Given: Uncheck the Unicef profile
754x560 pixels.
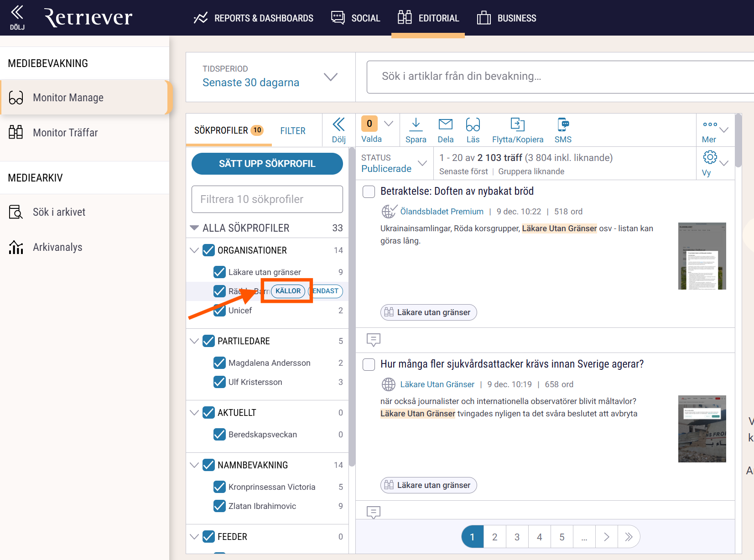Looking at the screenshot, I should [x=219, y=311].
